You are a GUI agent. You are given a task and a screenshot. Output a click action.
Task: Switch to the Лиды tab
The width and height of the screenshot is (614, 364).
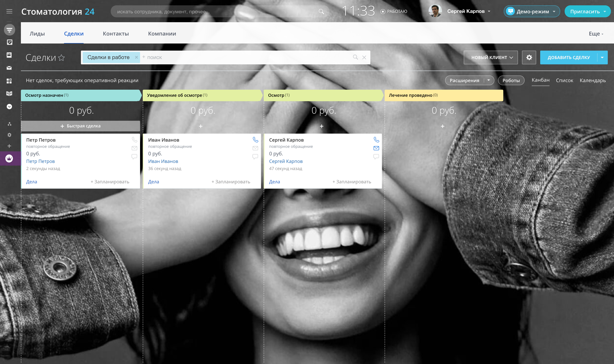[37, 34]
